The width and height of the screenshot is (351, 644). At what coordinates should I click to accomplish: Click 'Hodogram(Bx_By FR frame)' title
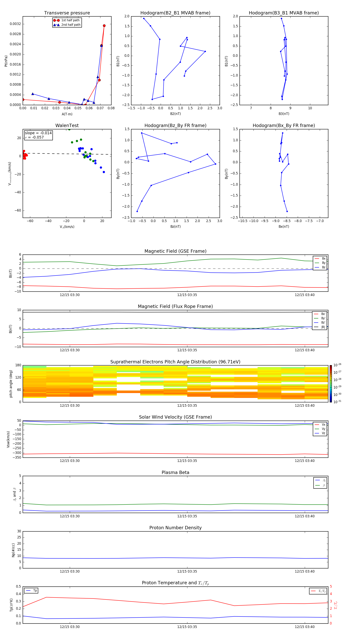(284, 125)
